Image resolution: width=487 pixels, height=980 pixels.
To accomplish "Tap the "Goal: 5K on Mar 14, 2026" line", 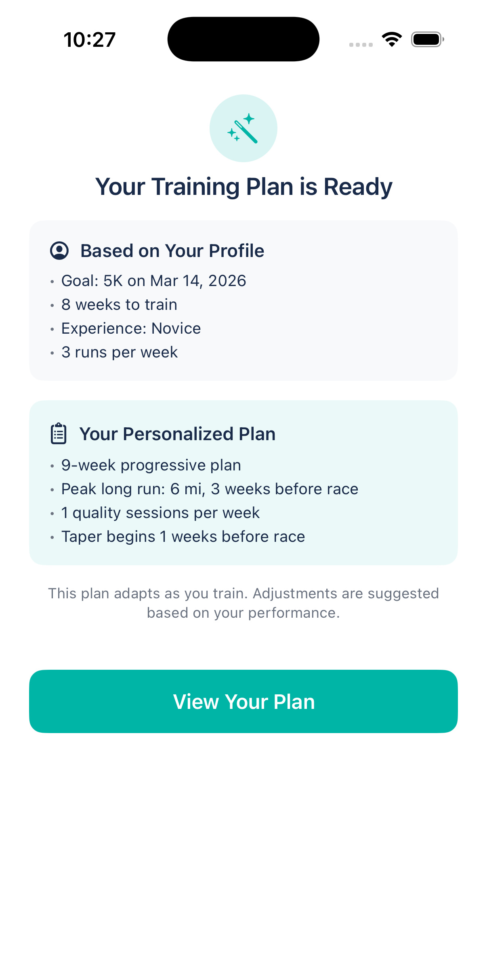I will tap(153, 281).
